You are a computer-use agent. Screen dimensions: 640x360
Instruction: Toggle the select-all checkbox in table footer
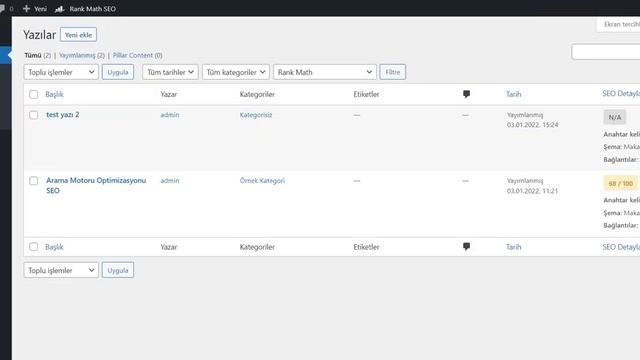(x=33, y=247)
